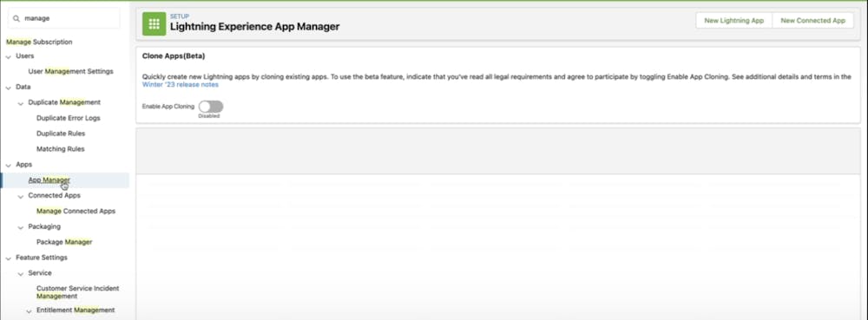The height and width of the screenshot is (320, 868).
Task: Open Manage Subscription link in sidebar
Action: pos(39,42)
